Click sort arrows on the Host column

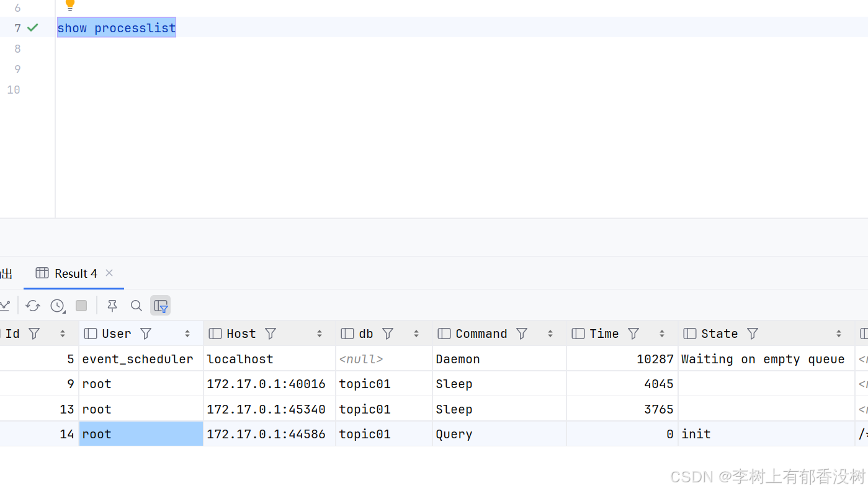tap(320, 334)
